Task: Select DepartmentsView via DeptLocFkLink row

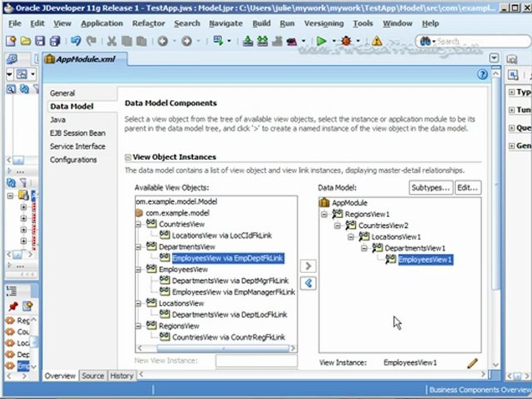Action: [229, 315]
